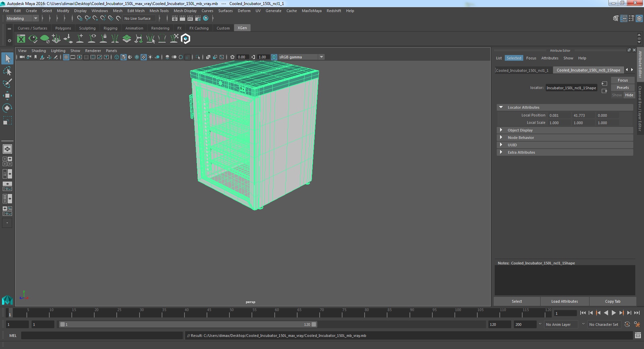The width and height of the screenshot is (644, 349).
Task: Switch to the Rigging shelf tab
Action: pyautogui.click(x=110, y=28)
